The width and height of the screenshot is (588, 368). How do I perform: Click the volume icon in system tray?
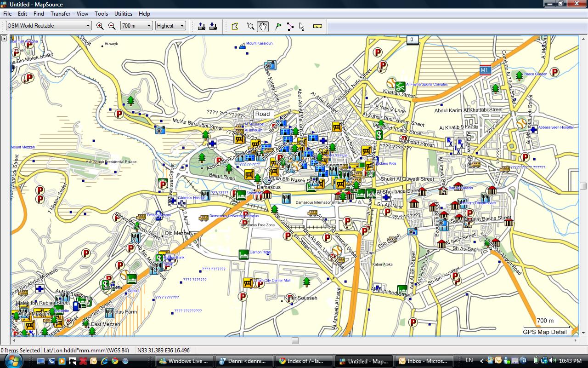(553, 361)
